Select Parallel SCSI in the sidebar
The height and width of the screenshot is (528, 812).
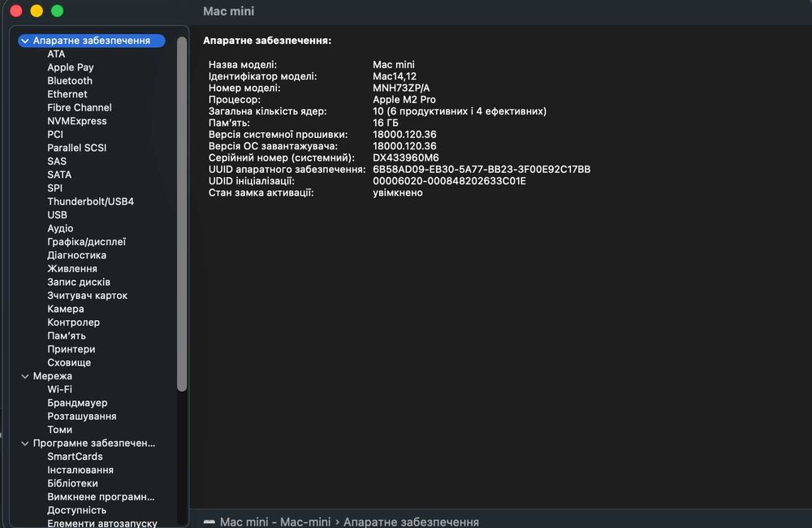[76, 148]
